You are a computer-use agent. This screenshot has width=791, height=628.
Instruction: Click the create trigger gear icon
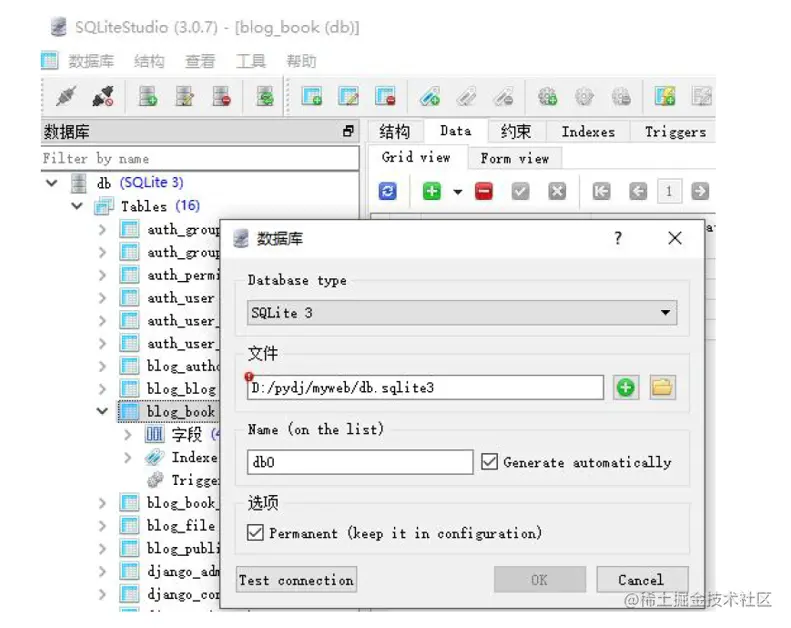[547, 96]
